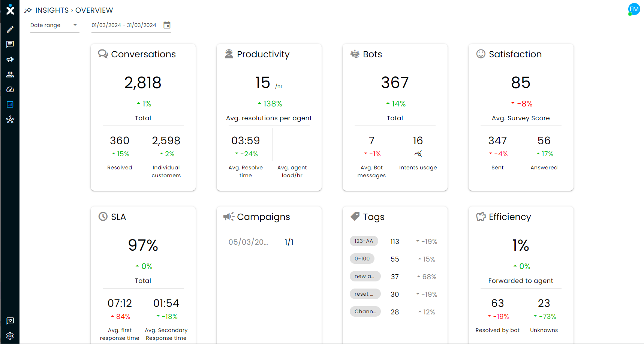Click the Satisfaction card smiley icon

pos(481,54)
